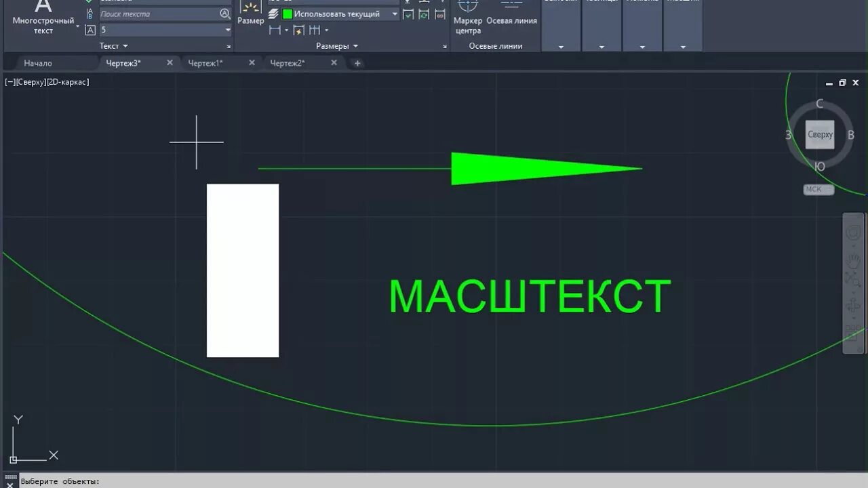Viewport: 868px width, 488px height.
Task: Click the Quick dimension lightning icon
Action: coord(298,30)
